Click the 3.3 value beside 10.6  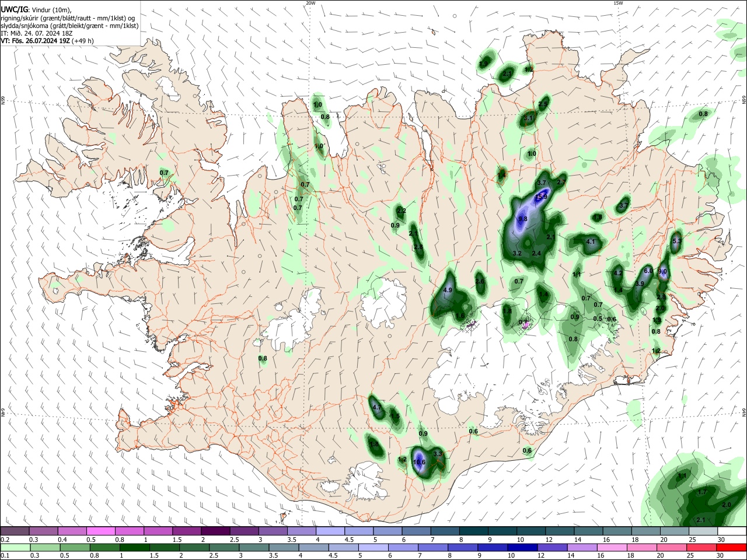point(438,454)
